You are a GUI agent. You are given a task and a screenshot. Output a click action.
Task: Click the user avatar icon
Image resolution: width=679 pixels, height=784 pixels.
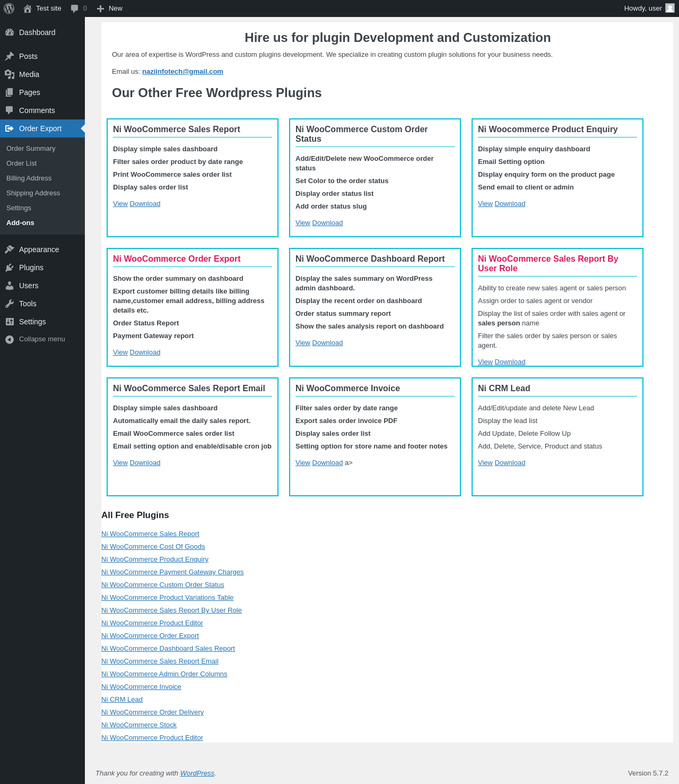pyautogui.click(x=670, y=8)
